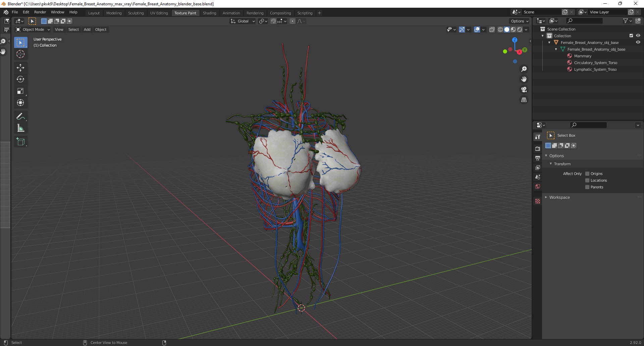The height and width of the screenshot is (346, 644).
Task: Switch to the Shading workspace tab
Action: pyautogui.click(x=209, y=13)
